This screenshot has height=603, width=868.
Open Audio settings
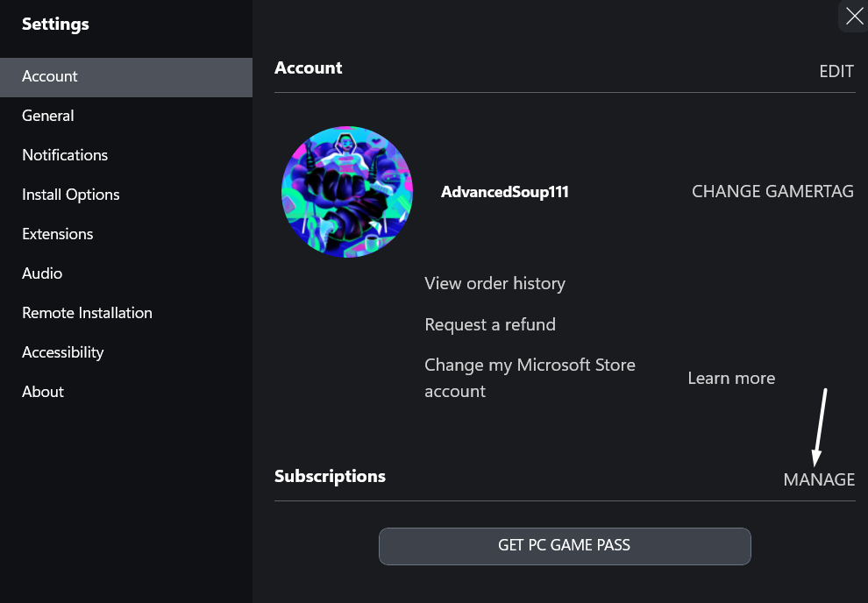(42, 273)
